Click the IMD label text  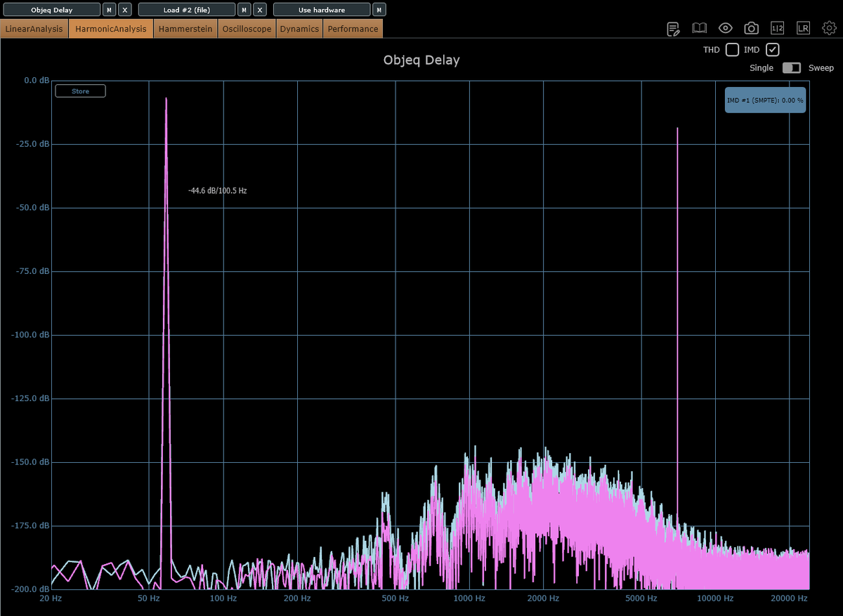[x=752, y=50]
